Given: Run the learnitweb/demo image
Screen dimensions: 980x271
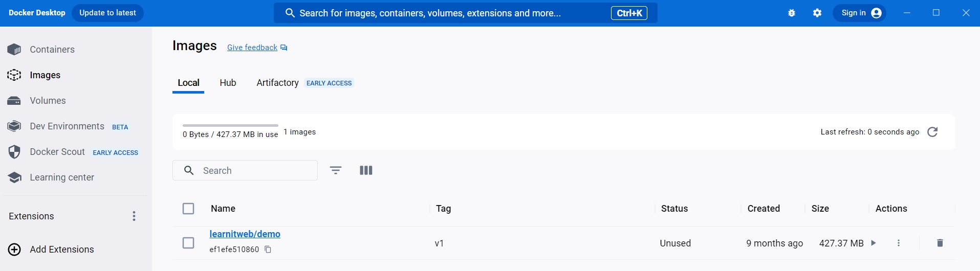Looking at the screenshot, I should tap(874, 243).
